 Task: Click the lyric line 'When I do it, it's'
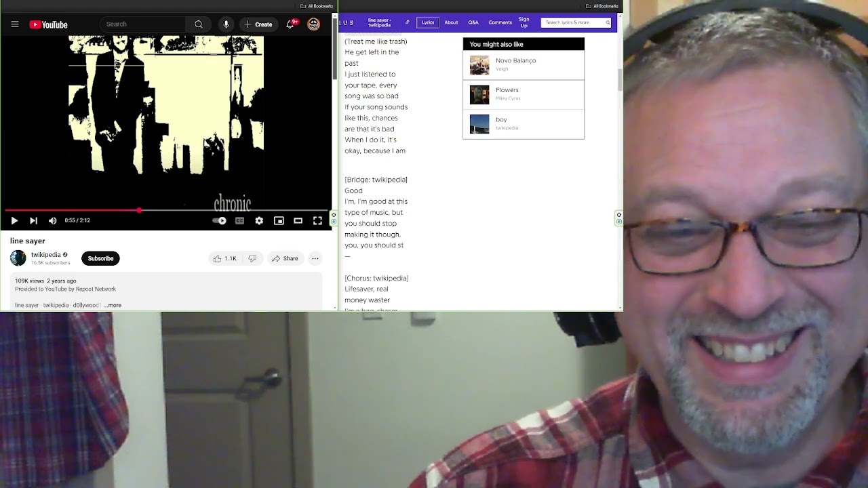[370, 140]
